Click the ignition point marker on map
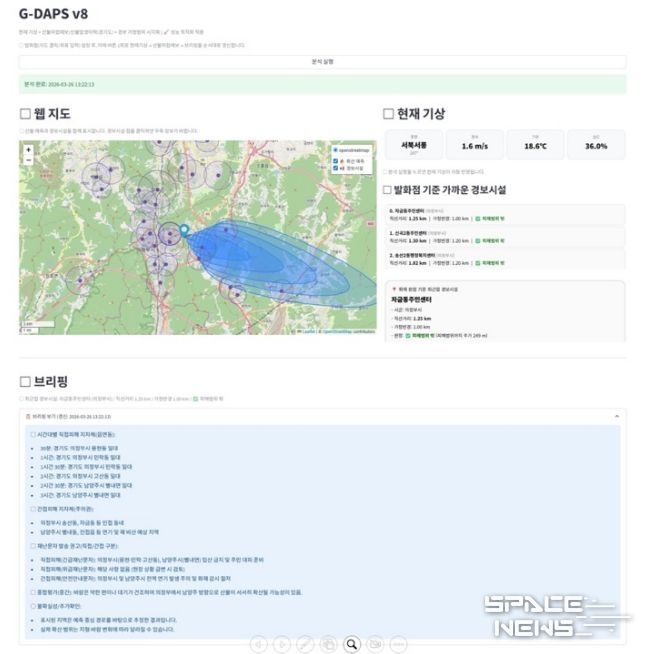The width and height of the screenshot is (647, 654). tap(184, 231)
